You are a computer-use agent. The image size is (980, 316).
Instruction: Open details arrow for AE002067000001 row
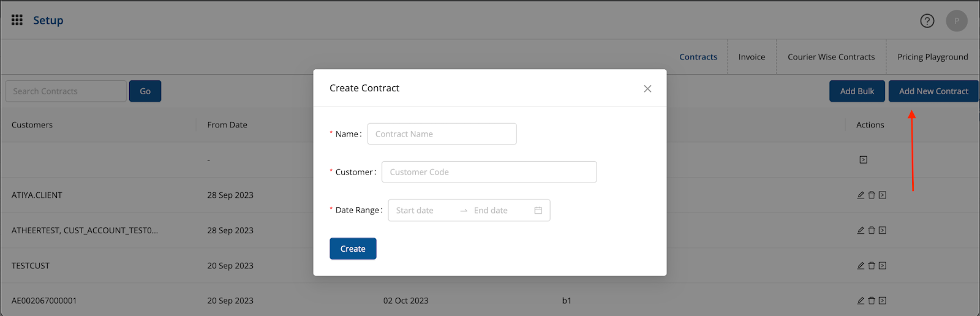tap(883, 301)
